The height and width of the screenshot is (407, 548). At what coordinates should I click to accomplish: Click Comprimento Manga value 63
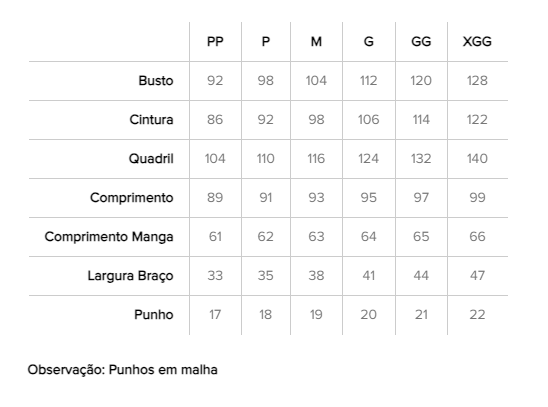[316, 237]
